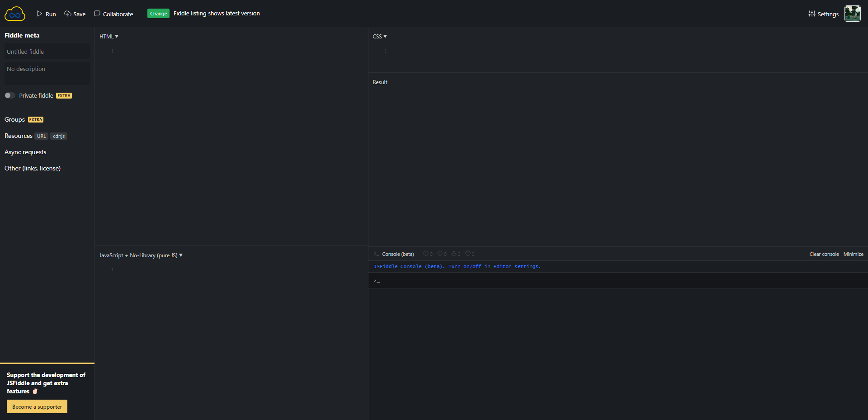This screenshot has height=420, width=868.
Task: Open the HTML panel dropdown
Action: [x=109, y=37]
